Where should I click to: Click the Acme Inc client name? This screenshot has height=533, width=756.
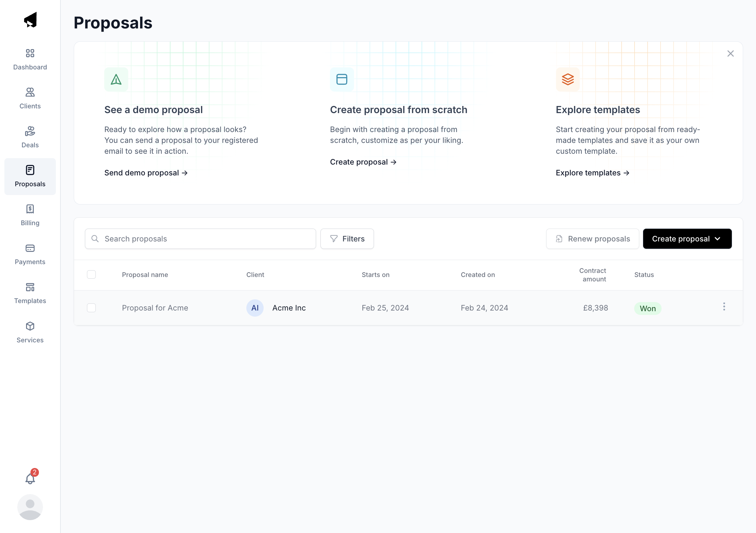pos(289,308)
